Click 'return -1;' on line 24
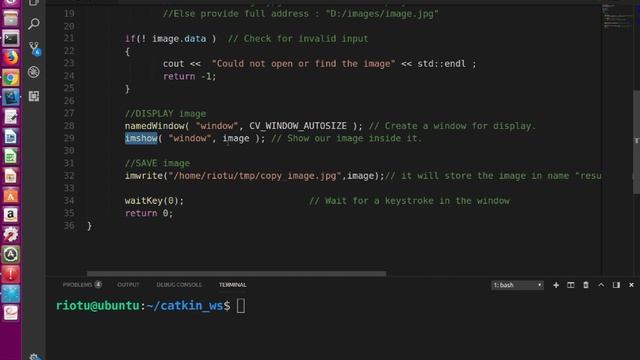 [x=189, y=76]
